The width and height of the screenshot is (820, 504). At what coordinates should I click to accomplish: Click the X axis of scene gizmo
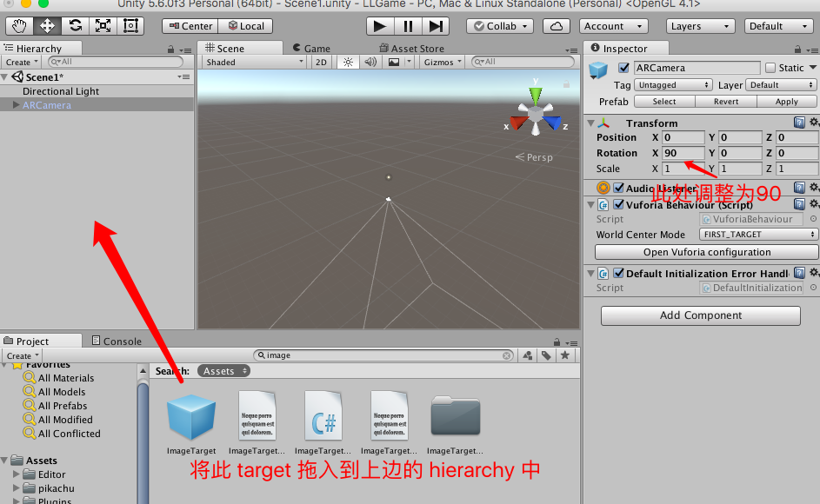pos(518,123)
